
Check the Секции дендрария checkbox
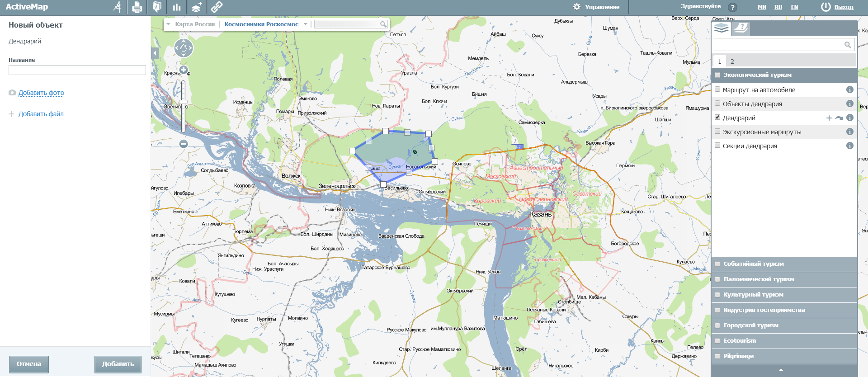pos(717,146)
